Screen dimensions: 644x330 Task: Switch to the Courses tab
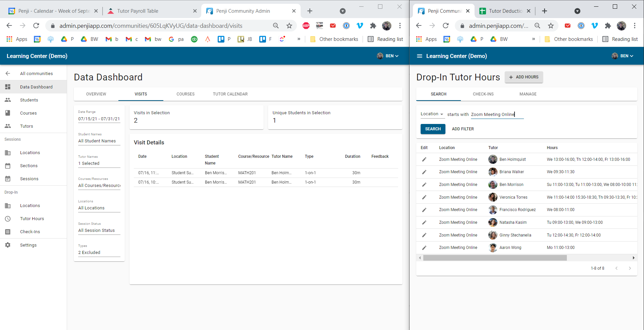(185, 94)
